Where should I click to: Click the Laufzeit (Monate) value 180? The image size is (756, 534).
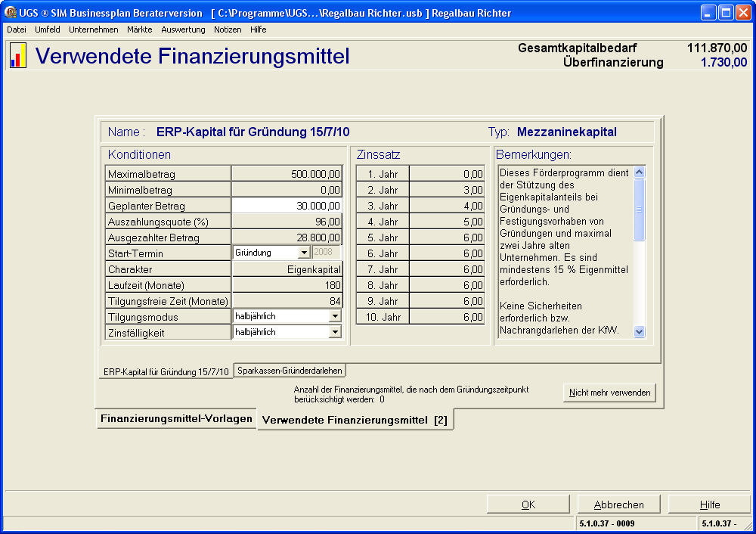click(287, 285)
